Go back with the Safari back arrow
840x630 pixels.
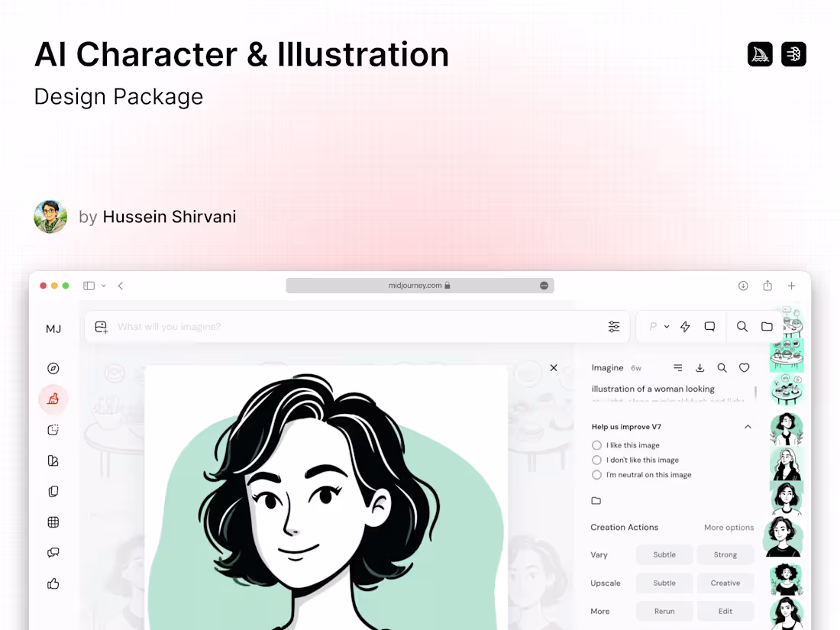[x=121, y=286]
